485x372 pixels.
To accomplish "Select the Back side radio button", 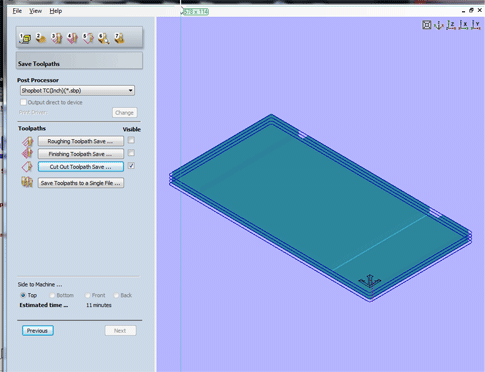I will pyautogui.click(x=116, y=295).
